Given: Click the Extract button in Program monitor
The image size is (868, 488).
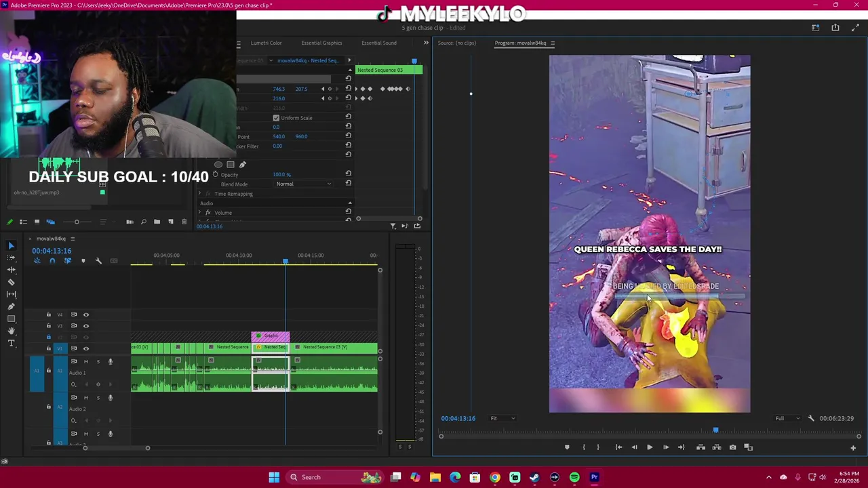Looking at the screenshot, I should tap(716, 447).
